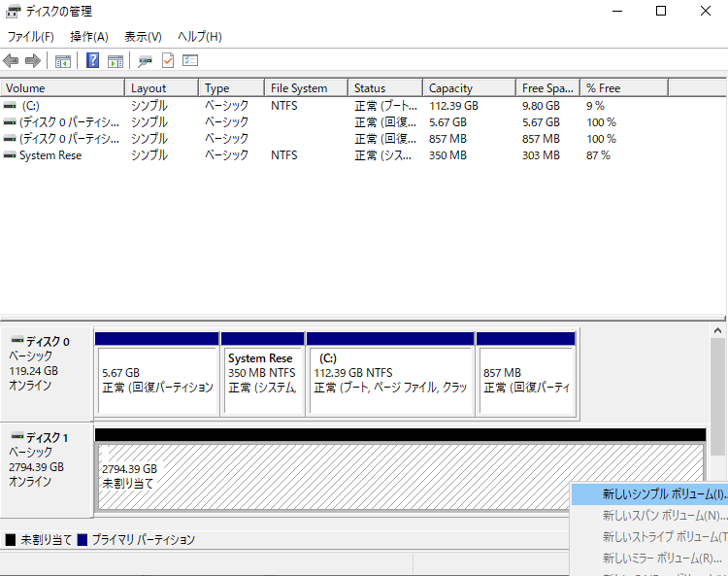
Task: Click the disk magnifier toolbar icon
Action: pos(145,61)
